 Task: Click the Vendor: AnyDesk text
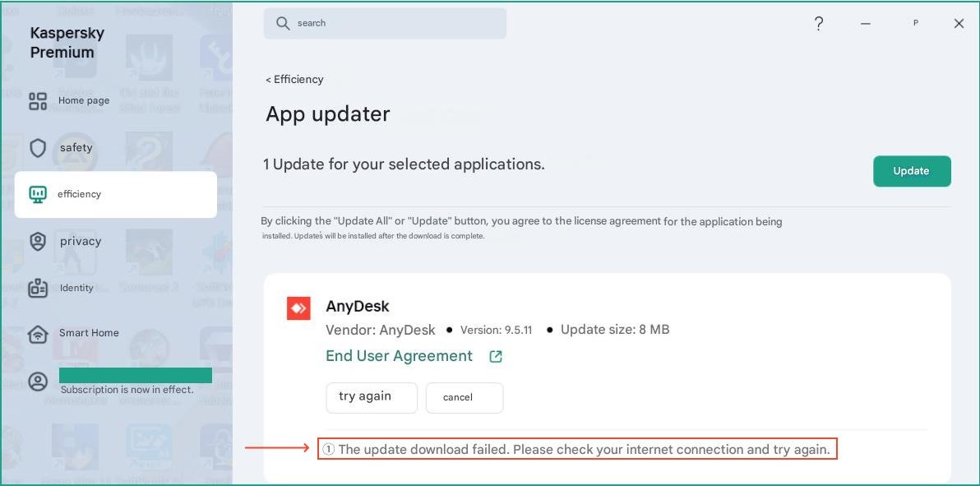coord(381,331)
